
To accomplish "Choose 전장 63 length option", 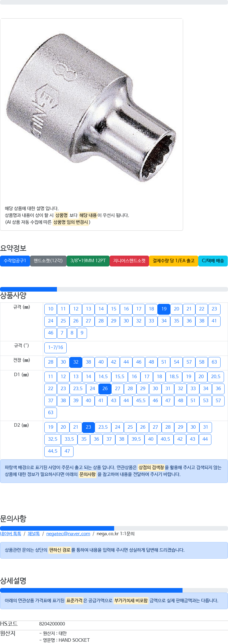I will point(214,362).
